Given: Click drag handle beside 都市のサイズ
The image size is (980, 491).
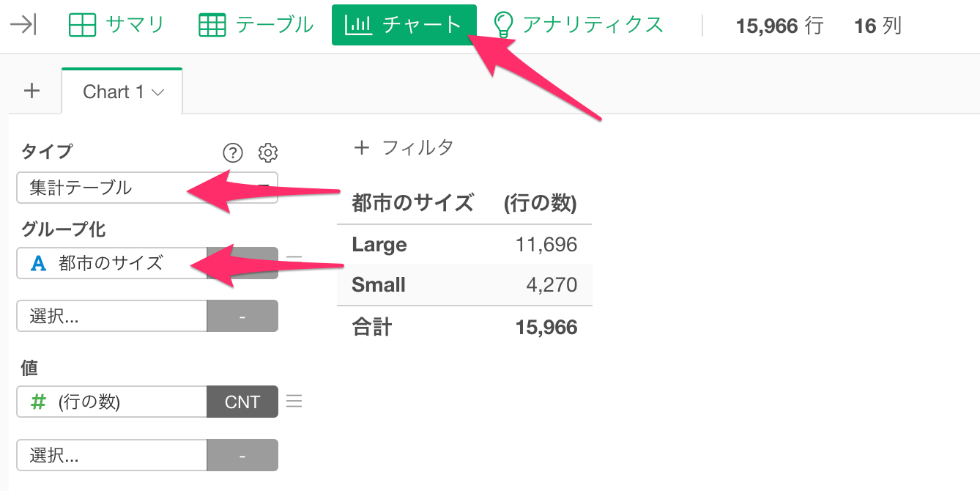Looking at the screenshot, I should click(294, 258).
